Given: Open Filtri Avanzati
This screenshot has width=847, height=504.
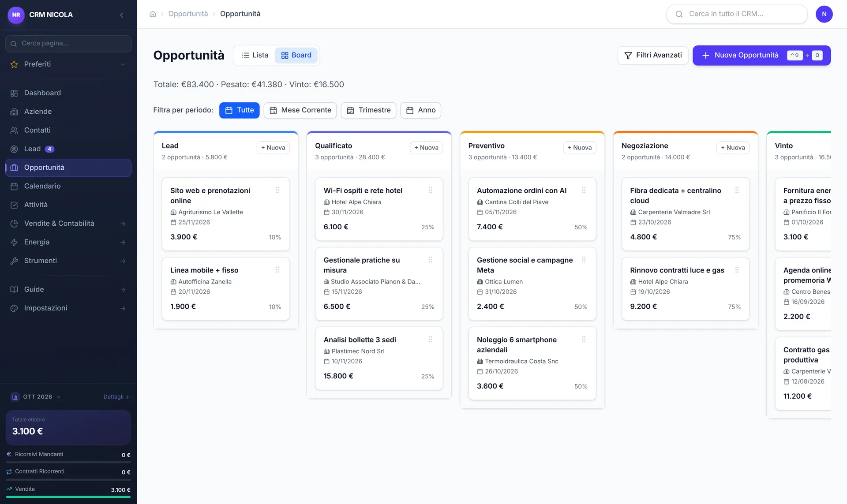Looking at the screenshot, I should pyautogui.click(x=653, y=56).
